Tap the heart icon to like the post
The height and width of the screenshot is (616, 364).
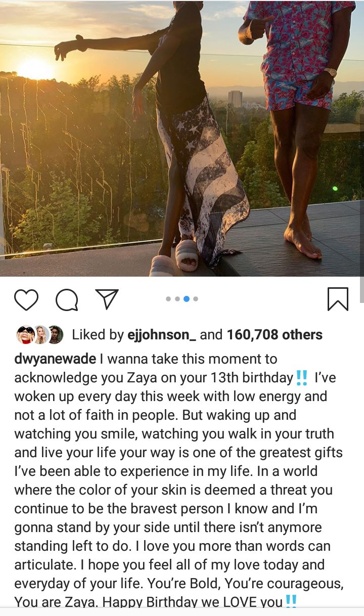click(x=26, y=299)
